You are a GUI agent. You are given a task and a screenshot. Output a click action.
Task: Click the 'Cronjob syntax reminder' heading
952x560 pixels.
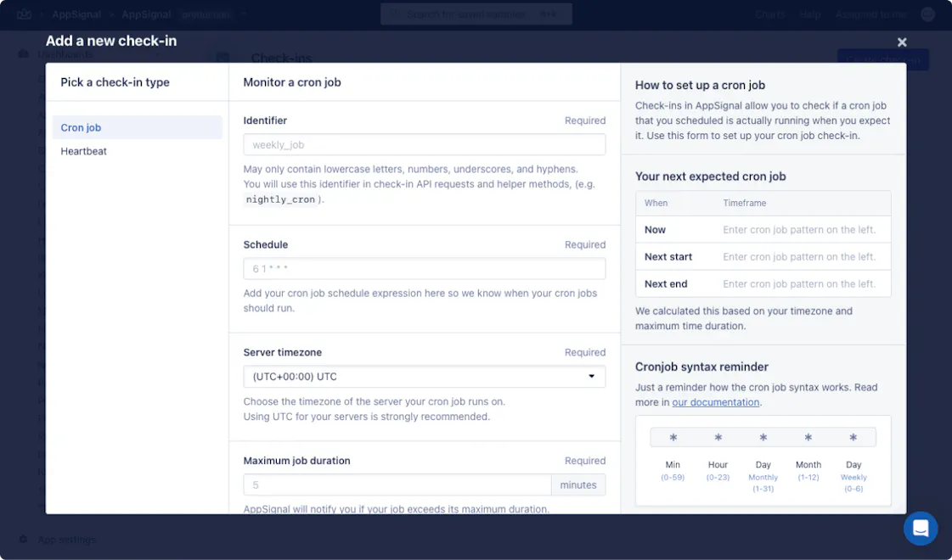tap(701, 367)
